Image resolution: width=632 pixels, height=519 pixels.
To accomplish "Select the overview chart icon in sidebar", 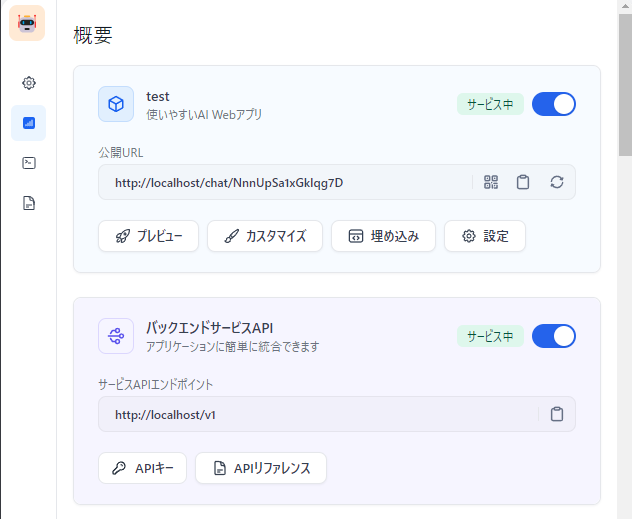I will [29, 123].
